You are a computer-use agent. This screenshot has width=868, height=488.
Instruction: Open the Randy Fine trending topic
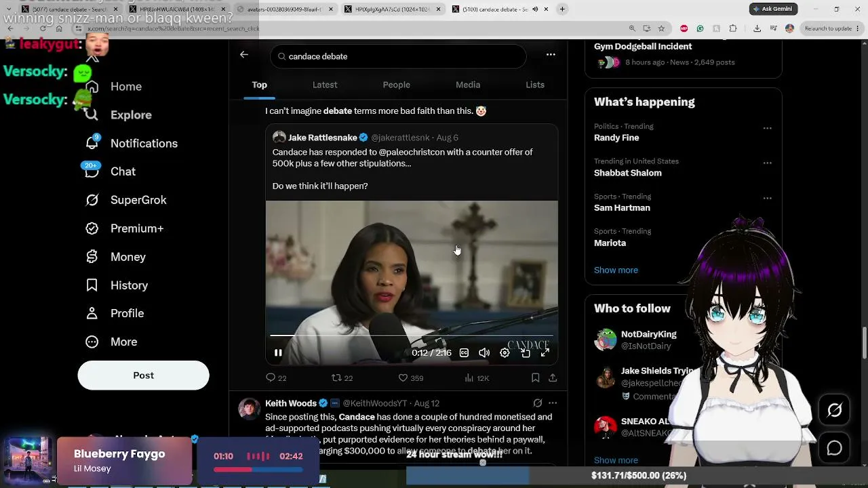pyautogui.click(x=616, y=138)
